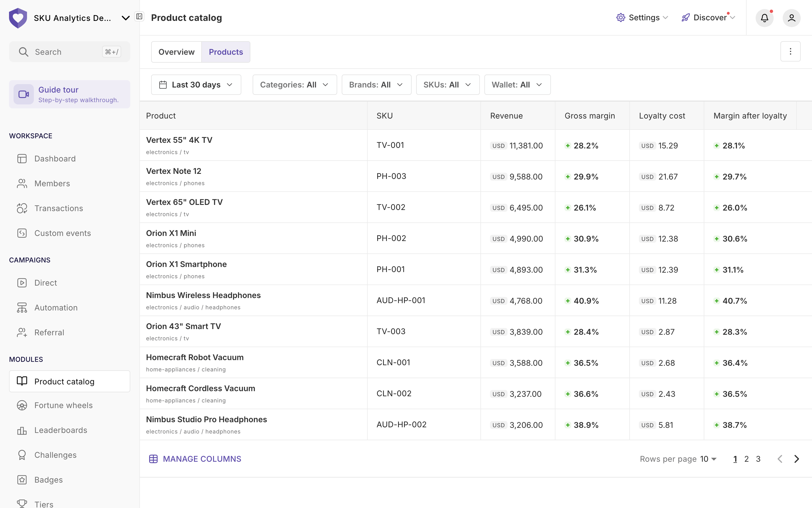
Task: Click the Custom events sidebar icon
Action: [22, 233]
